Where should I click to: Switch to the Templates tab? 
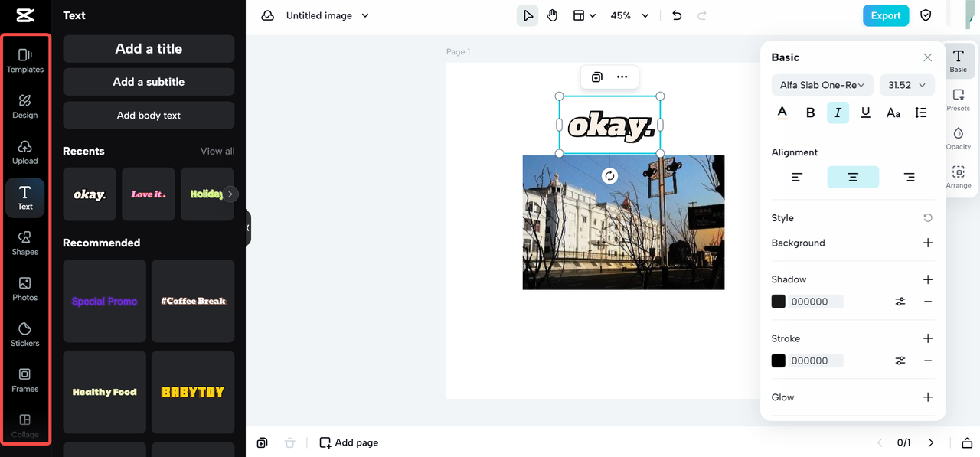click(24, 60)
